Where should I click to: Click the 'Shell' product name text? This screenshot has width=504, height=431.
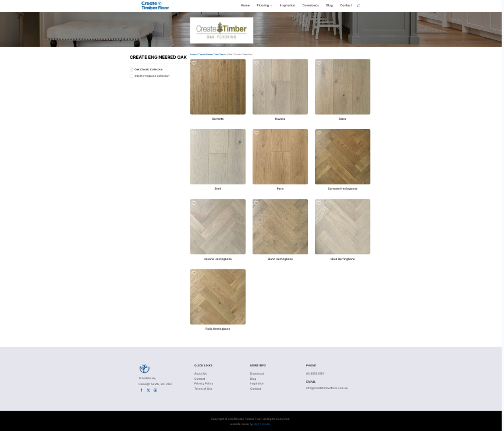[x=218, y=189]
